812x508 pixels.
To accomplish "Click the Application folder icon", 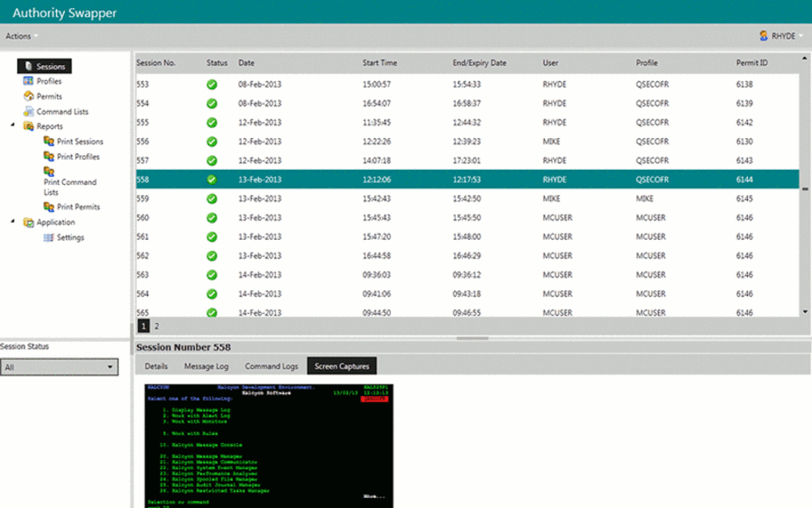I will (29, 222).
